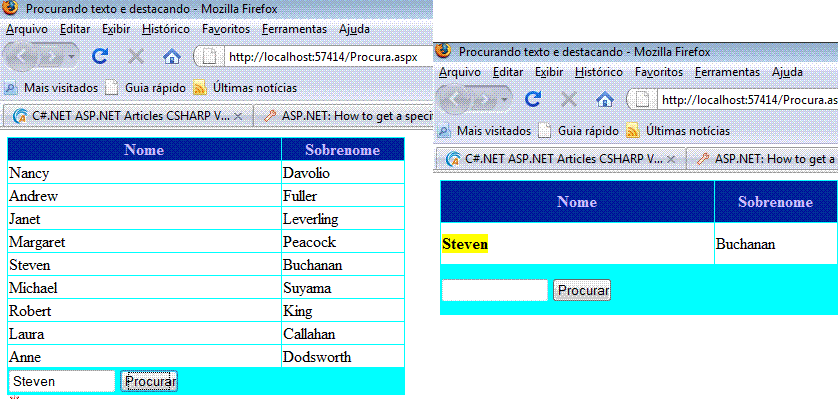
Task: Go to Home in right Firefox window
Action: click(x=604, y=99)
